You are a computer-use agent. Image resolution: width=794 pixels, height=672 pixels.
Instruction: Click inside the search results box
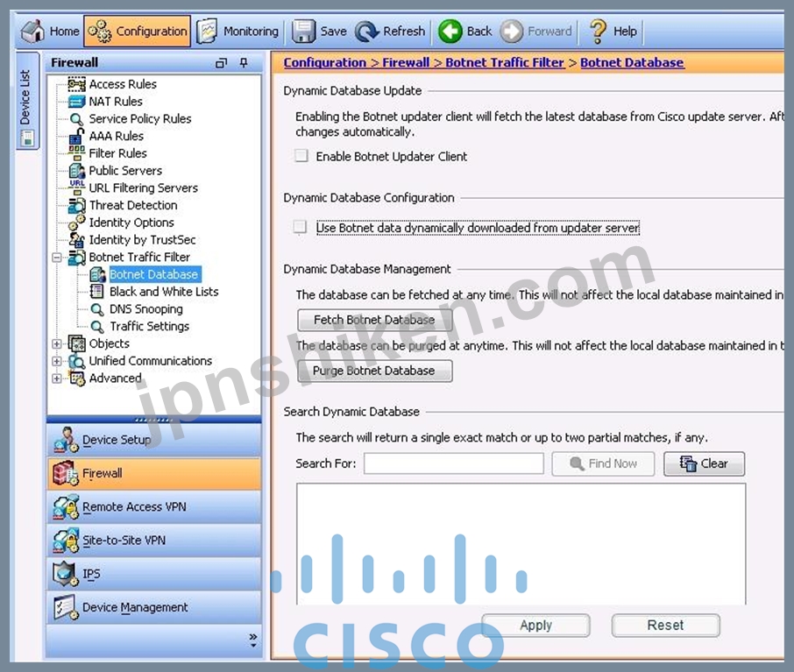[x=521, y=543]
